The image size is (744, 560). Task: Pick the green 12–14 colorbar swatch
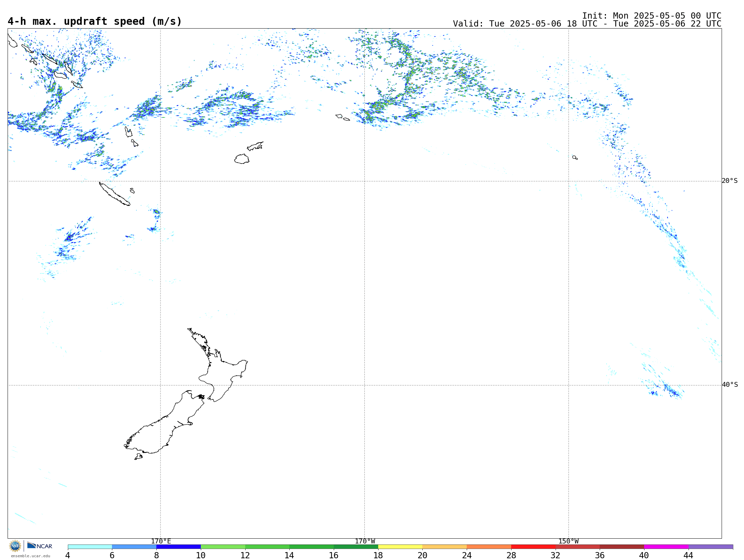coord(267,547)
